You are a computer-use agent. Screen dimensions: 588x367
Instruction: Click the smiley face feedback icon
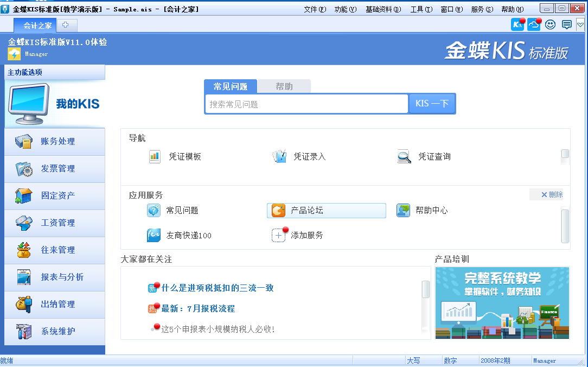(x=550, y=25)
